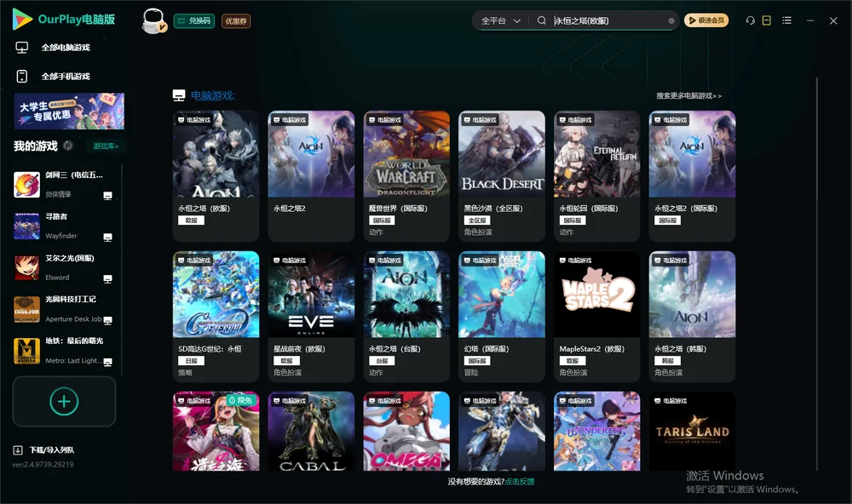Click the title 永恒之塔 (韩服)
The image size is (852, 504).
[x=680, y=349]
